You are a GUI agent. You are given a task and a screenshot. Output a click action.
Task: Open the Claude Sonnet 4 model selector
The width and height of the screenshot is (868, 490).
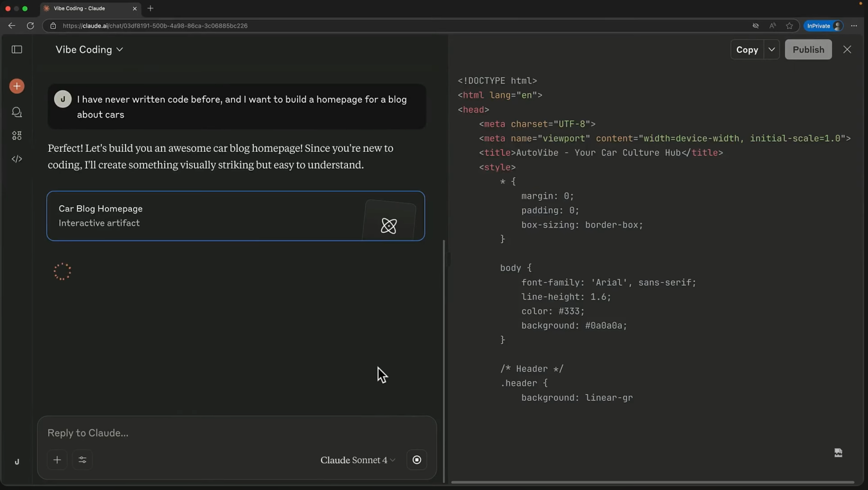pyautogui.click(x=357, y=460)
